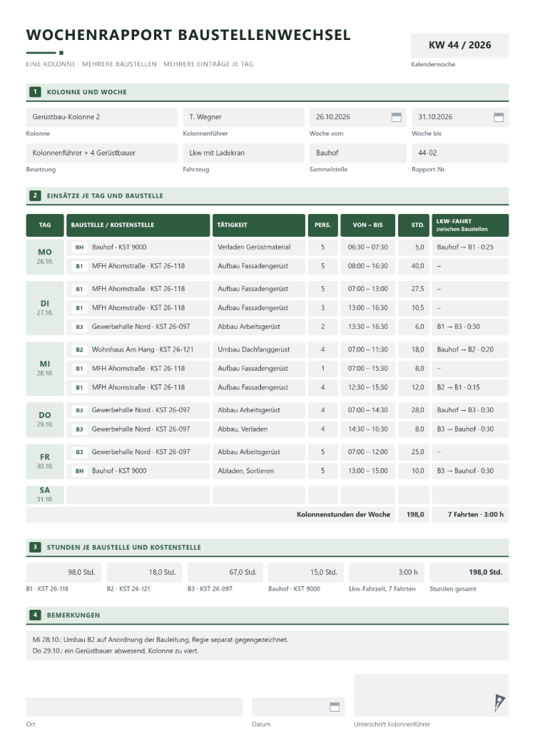
Task: Click time cell '06:30 – 07:30'
Action: 367,247
